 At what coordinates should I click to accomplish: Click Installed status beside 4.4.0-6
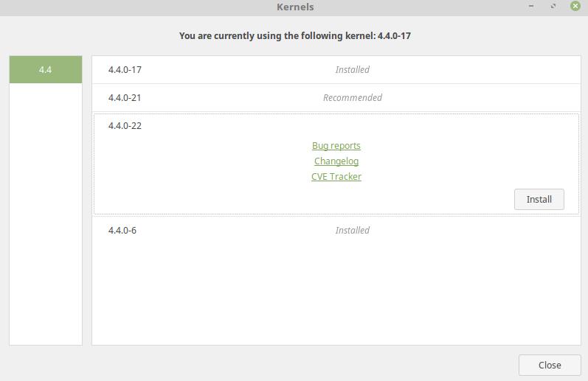point(353,231)
